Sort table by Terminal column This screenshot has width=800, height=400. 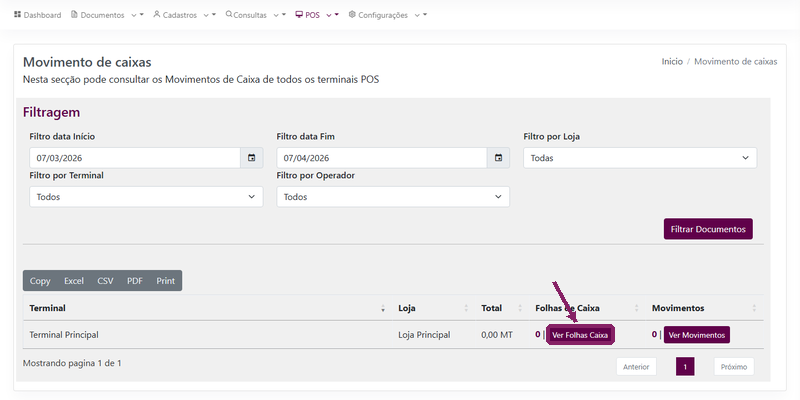(207, 308)
